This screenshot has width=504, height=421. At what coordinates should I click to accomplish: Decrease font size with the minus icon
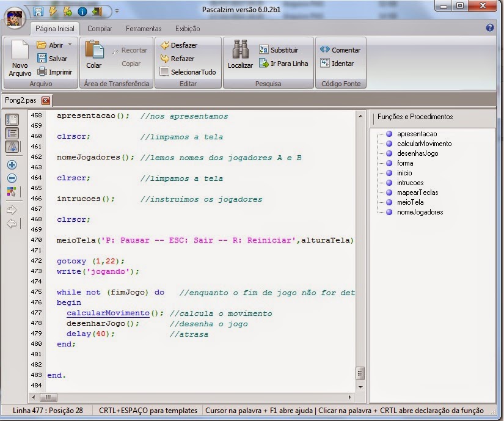pyautogui.click(x=12, y=178)
